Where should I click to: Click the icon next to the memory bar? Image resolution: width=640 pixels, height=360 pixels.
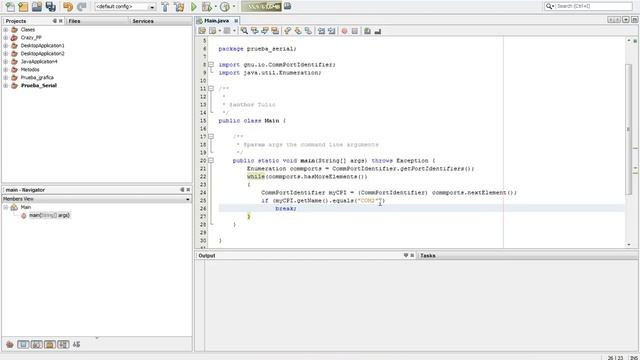(x=287, y=6)
